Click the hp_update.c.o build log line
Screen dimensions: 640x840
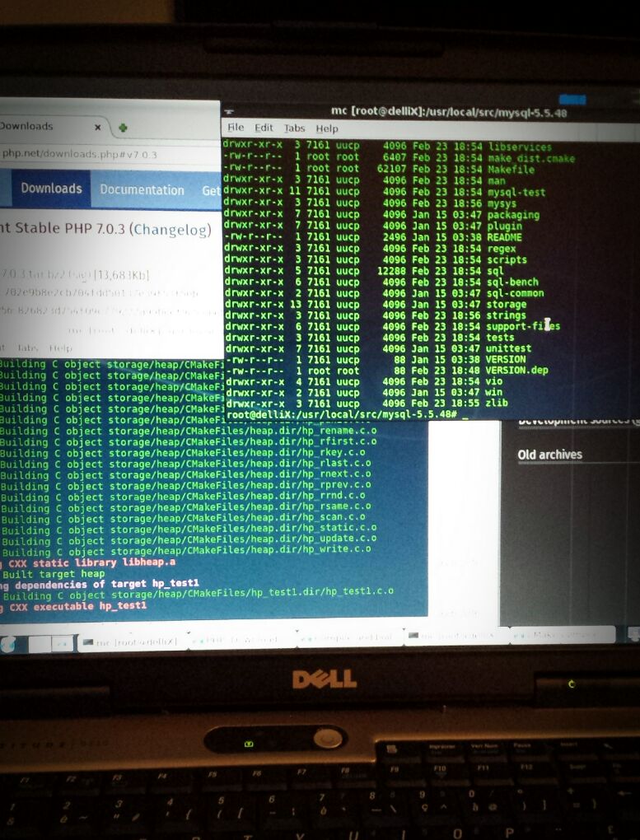pos(188,539)
